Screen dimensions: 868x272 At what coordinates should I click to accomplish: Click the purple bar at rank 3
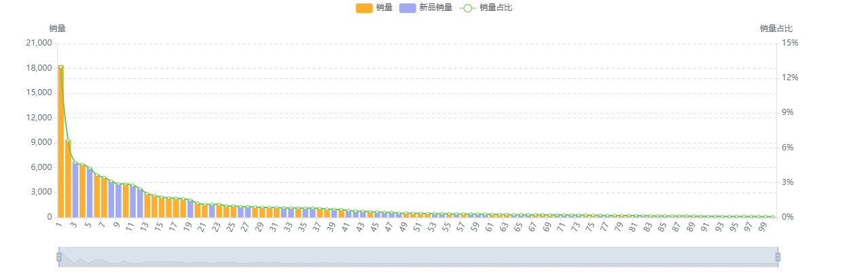(75, 190)
